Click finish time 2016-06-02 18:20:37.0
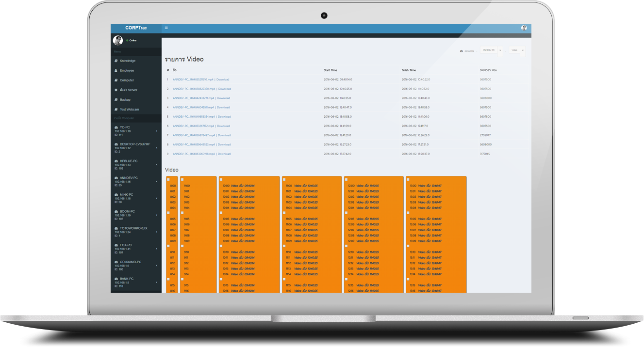This screenshot has width=644, height=347. tap(415, 154)
